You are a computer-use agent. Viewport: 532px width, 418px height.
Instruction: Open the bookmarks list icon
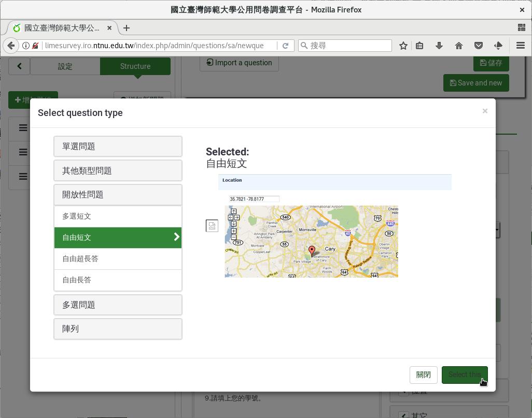pyautogui.click(x=419, y=46)
